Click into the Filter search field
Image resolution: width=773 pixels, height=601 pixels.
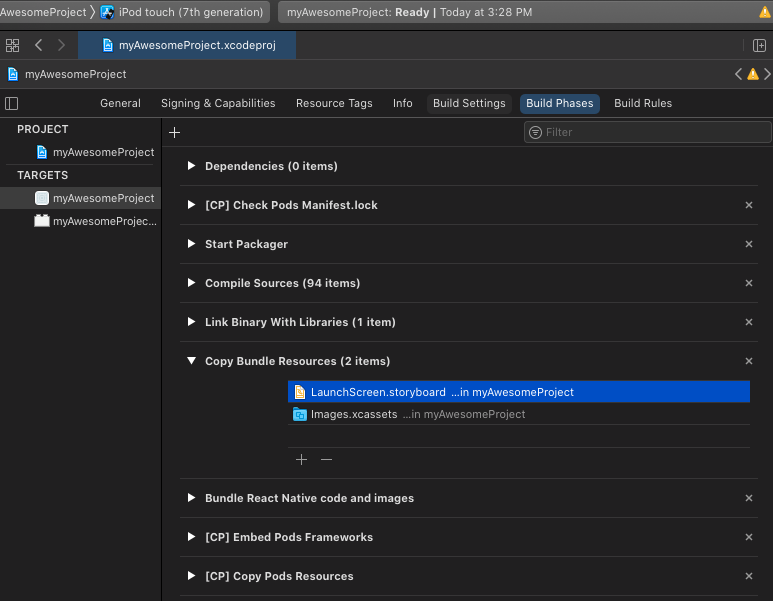point(647,133)
